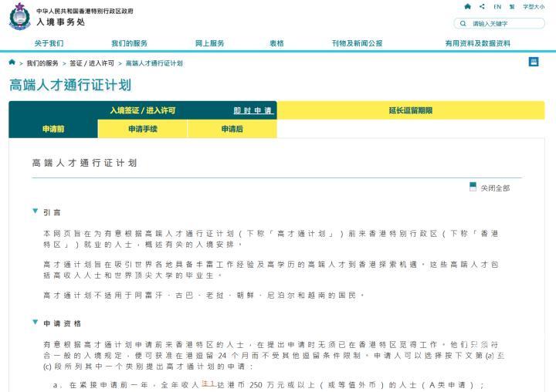Collapse the 引言 section triangle
This screenshot has width=556, height=392.
click(x=35, y=211)
